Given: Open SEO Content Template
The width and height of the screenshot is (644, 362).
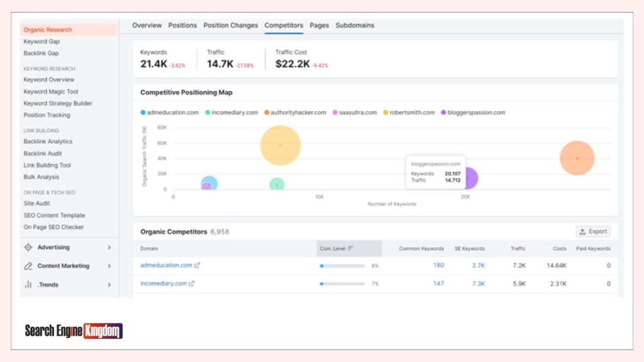Looking at the screenshot, I should 54,216.
